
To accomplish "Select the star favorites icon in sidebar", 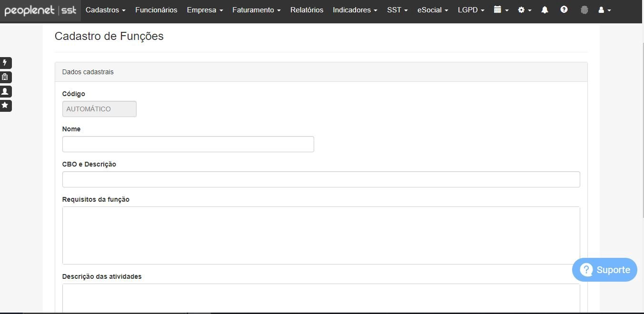I will pos(6,106).
